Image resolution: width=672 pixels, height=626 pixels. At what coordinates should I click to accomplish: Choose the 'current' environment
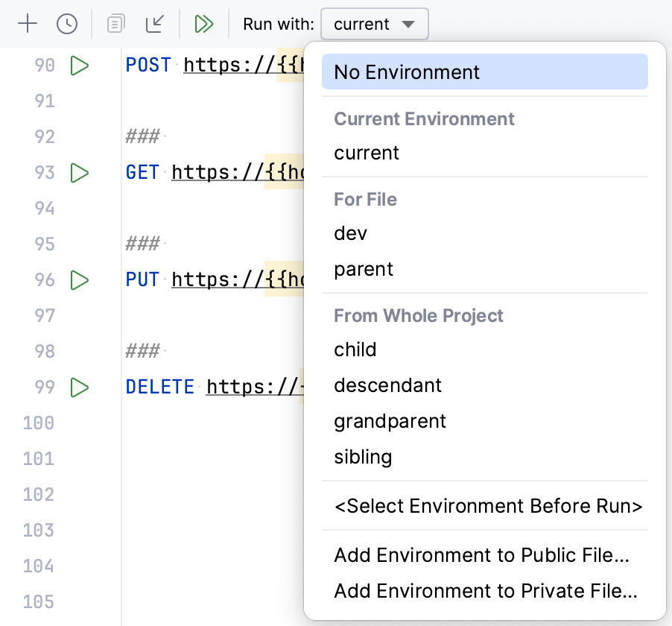(367, 153)
